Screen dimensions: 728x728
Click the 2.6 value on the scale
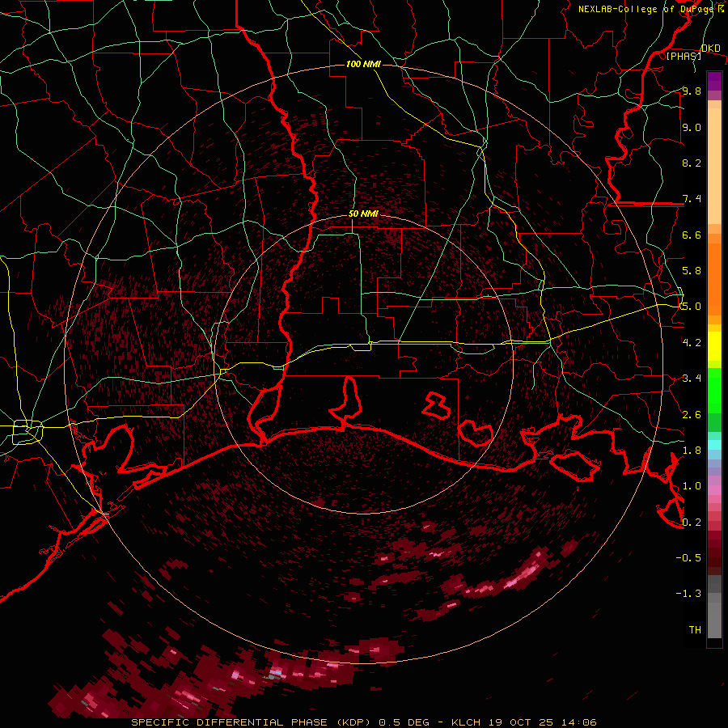[692, 415]
